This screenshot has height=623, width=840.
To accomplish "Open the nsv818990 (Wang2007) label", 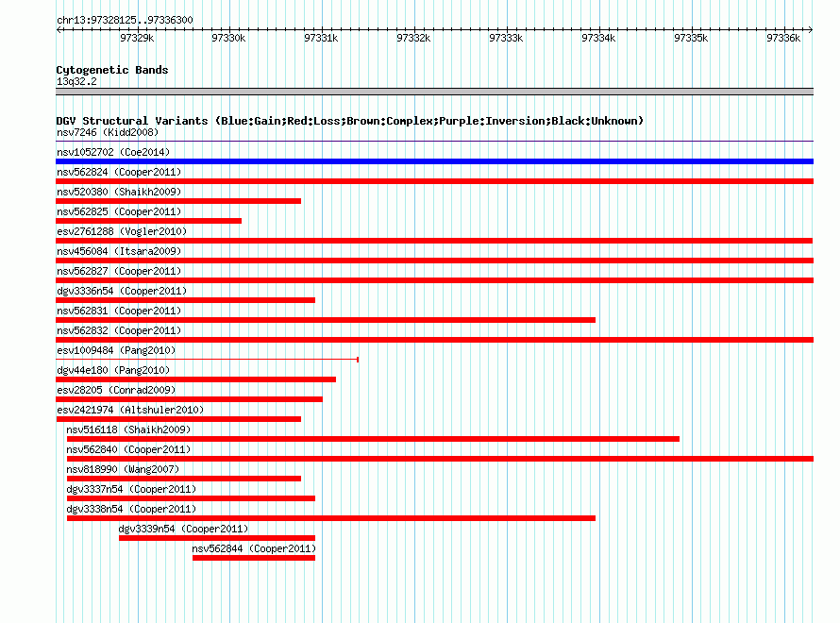I will tap(123, 469).
